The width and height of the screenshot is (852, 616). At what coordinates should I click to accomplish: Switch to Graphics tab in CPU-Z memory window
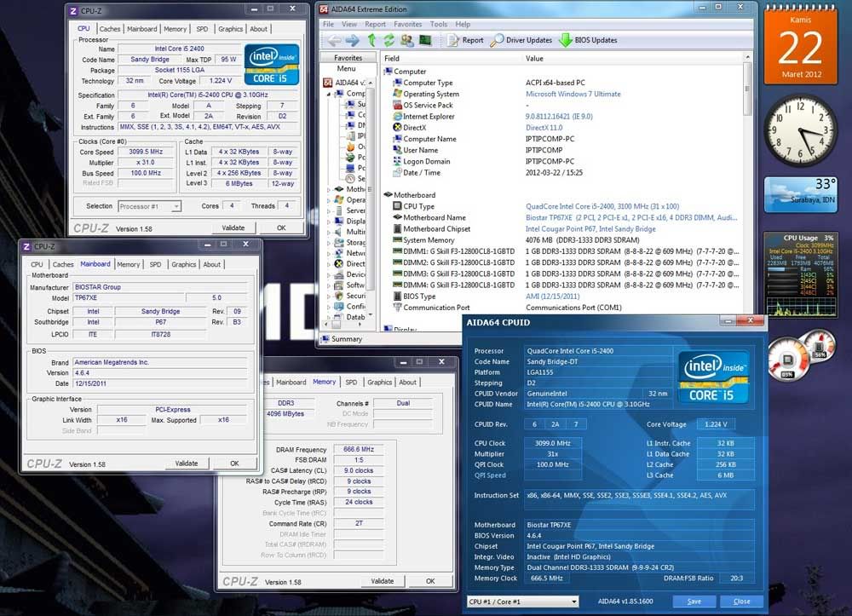(379, 383)
